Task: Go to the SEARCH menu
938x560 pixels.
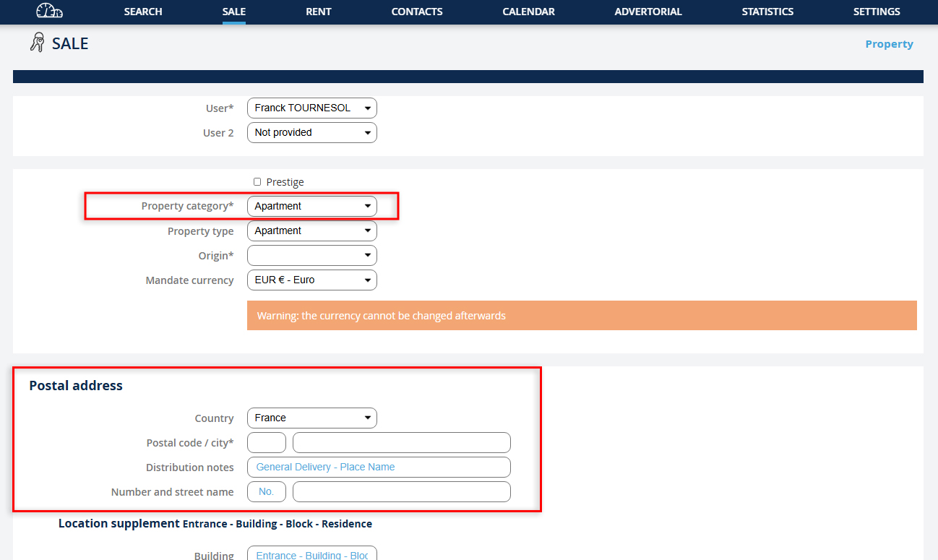Action: pyautogui.click(x=143, y=12)
